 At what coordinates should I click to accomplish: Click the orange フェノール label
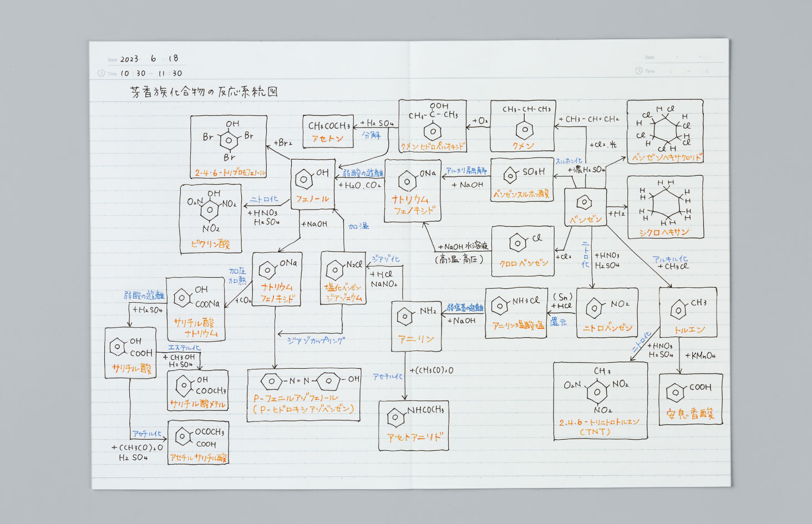pyautogui.click(x=312, y=199)
